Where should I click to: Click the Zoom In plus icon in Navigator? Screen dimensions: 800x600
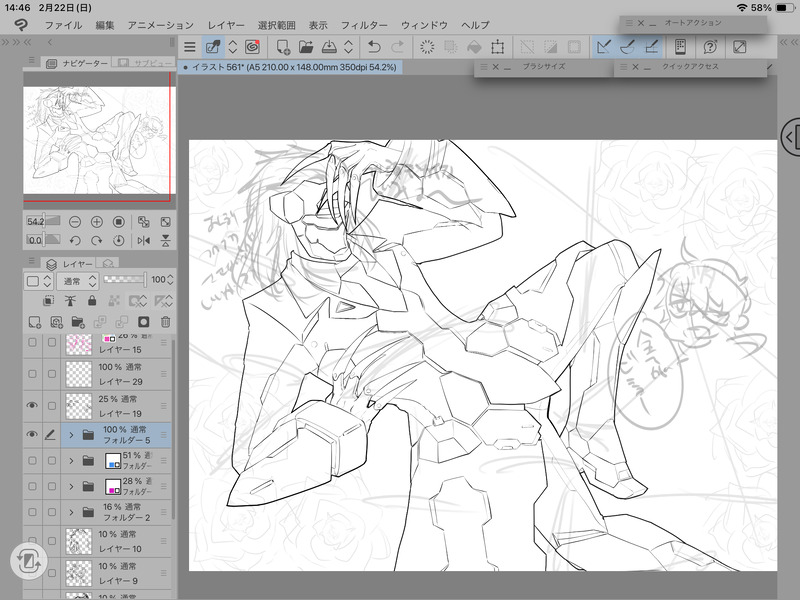[97, 221]
